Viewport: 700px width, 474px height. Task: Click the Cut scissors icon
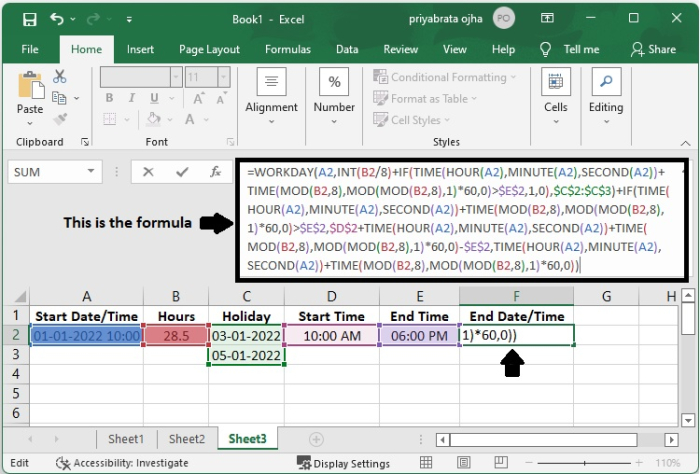click(x=59, y=76)
